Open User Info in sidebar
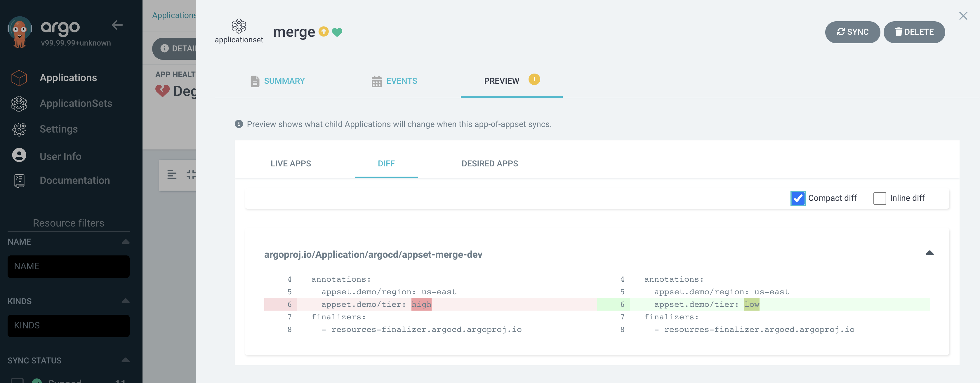980x383 pixels. (x=60, y=156)
